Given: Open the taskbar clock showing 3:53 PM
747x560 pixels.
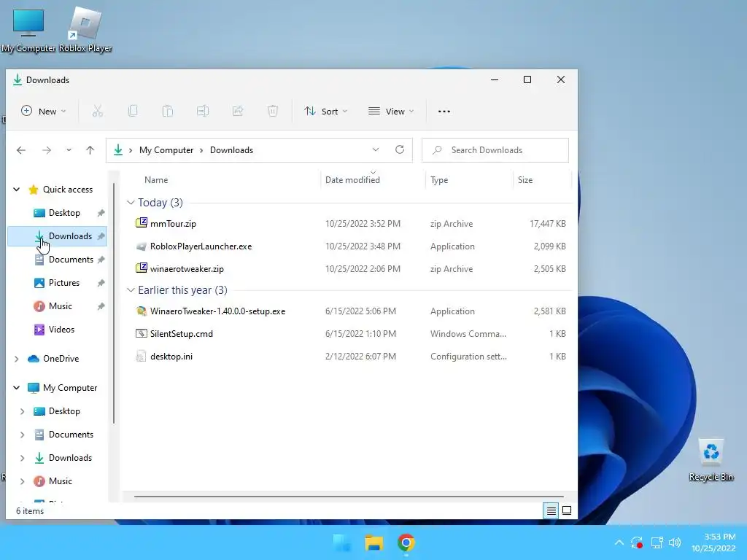Looking at the screenshot, I should 713,542.
